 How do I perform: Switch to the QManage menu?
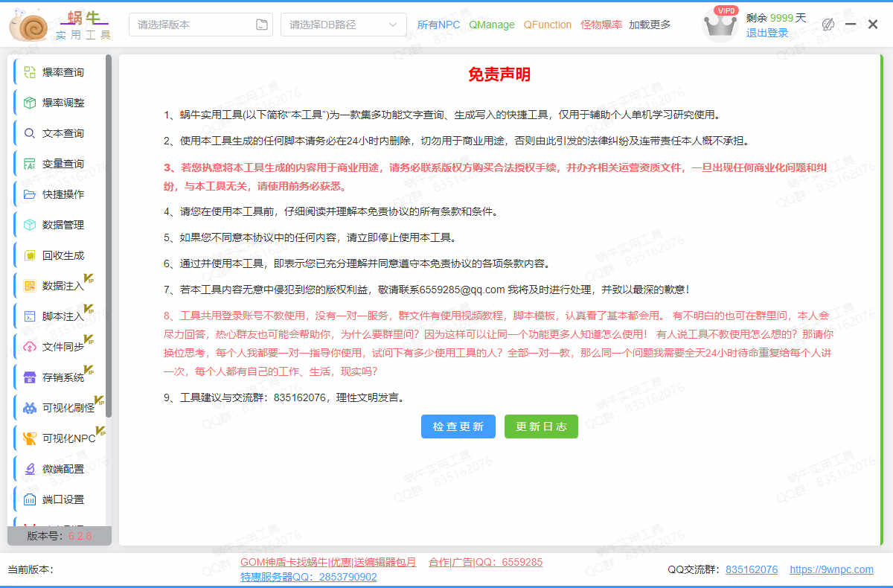coord(491,25)
